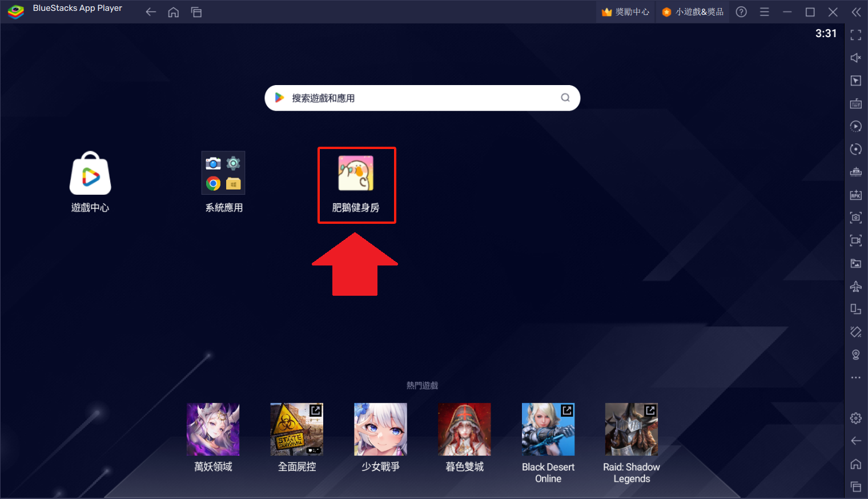The width and height of the screenshot is (868, 499).
Task: Click the sidebar home icon
Action: (x=855, y=464)
